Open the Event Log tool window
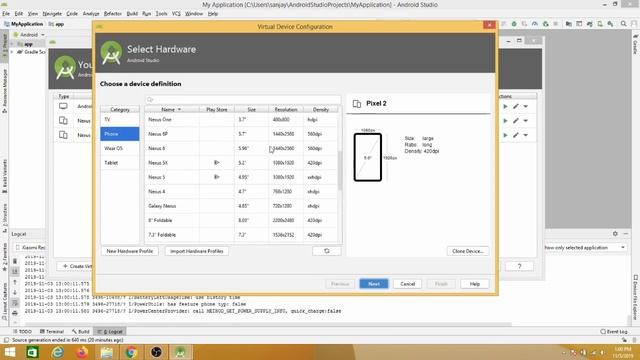Viewport: 640px width, 360px height. click(x=614, y=331)
